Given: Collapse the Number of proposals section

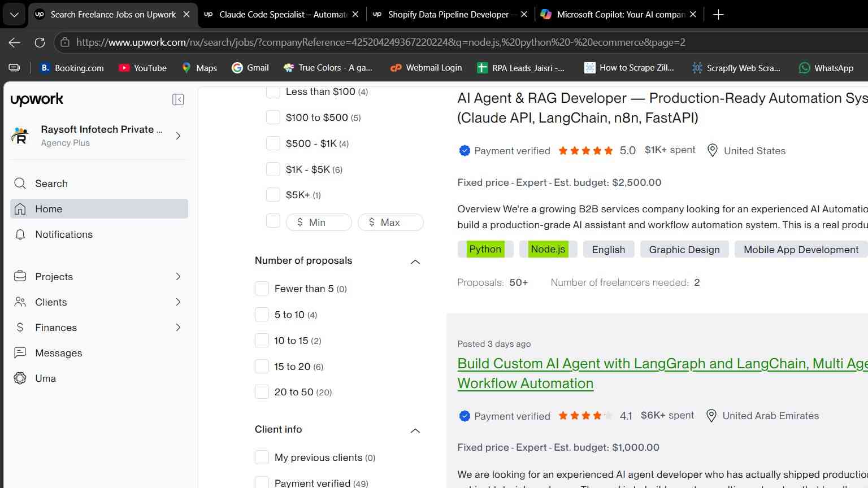Looking at the screenshot, I should tap(415, 262).
